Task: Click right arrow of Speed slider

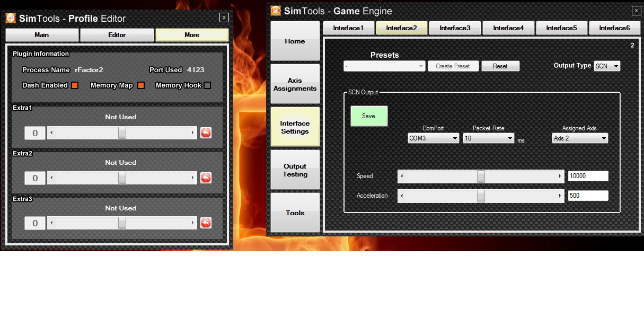Action: 560,176
